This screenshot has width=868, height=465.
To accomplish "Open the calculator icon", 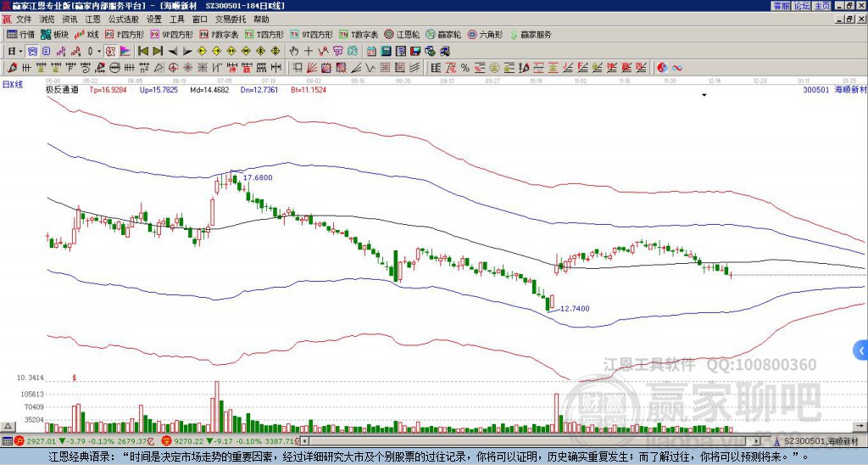I will (386, 51).
